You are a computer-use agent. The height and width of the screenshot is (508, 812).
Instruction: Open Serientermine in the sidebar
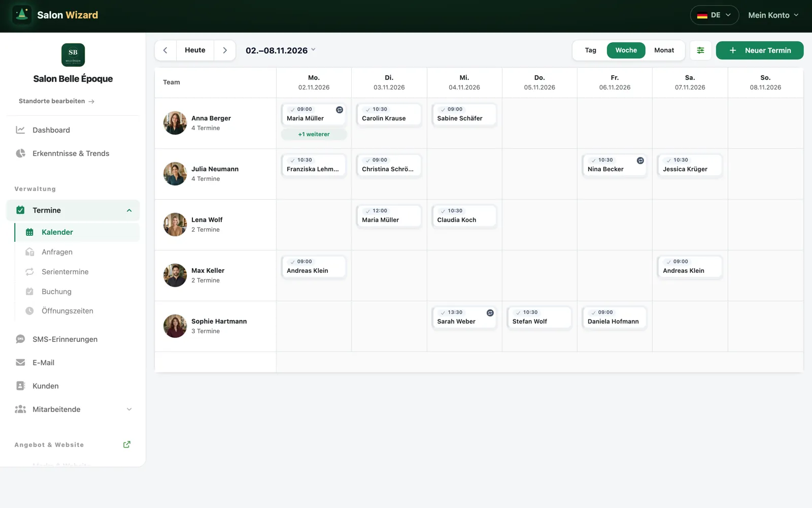77,272
